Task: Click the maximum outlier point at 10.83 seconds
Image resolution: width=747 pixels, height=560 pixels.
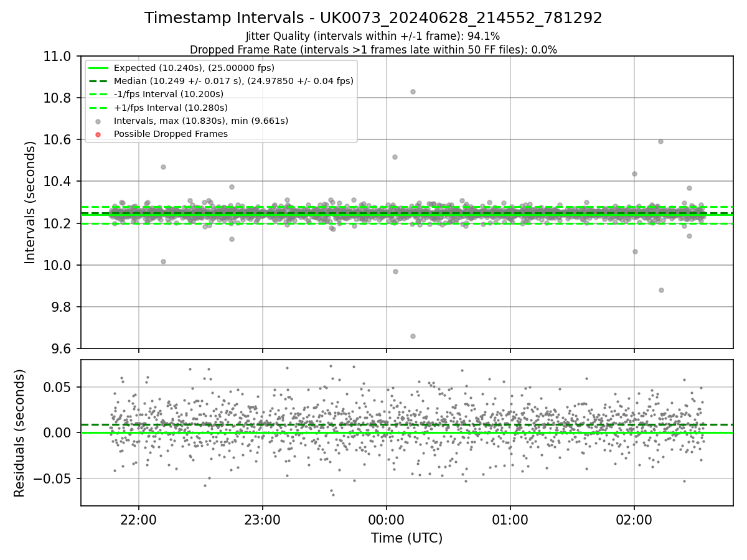Action: point(413,91)
